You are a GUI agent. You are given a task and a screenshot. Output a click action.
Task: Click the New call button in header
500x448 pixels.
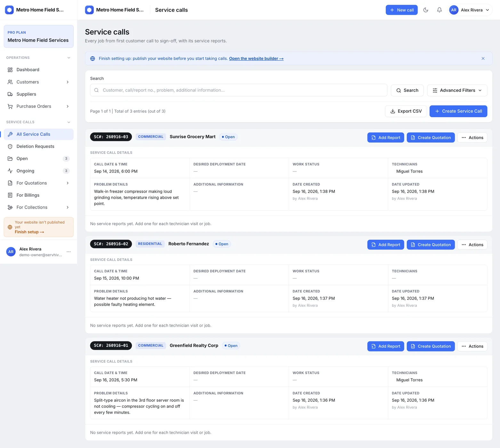[401, 10]
